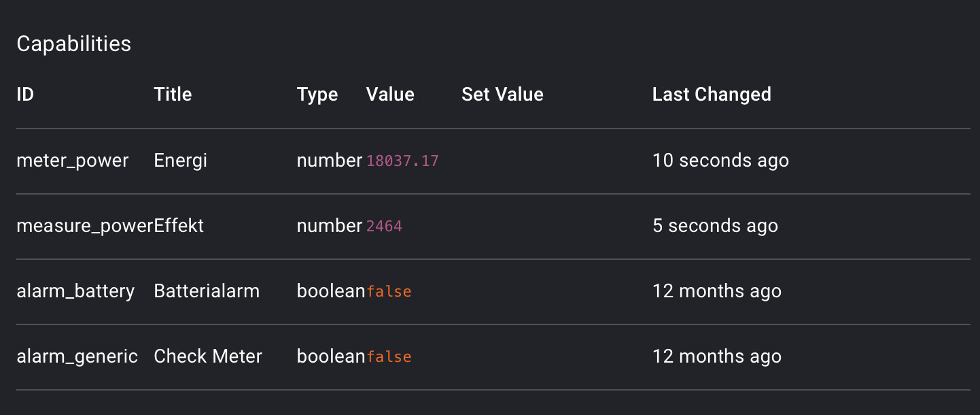Click the Type column header
Viewport: 980px width, 415px height.
coord(317,95)
